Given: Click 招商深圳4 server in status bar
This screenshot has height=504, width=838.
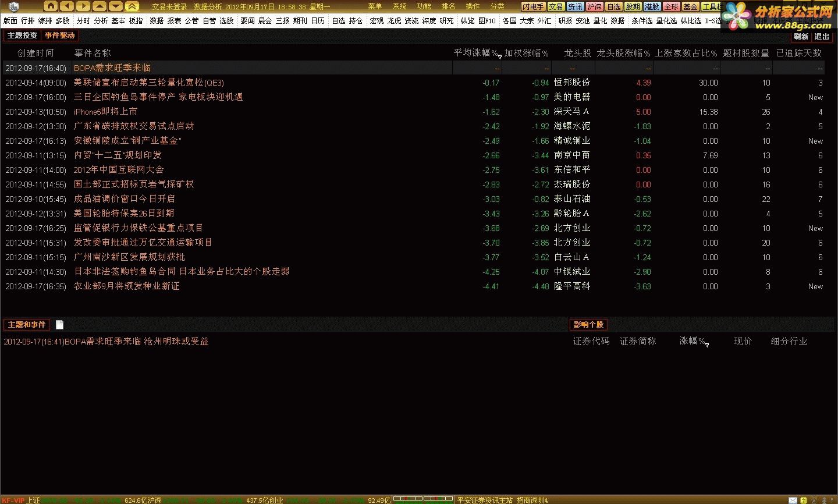Looking at the screenshot, I should point(532,501).
